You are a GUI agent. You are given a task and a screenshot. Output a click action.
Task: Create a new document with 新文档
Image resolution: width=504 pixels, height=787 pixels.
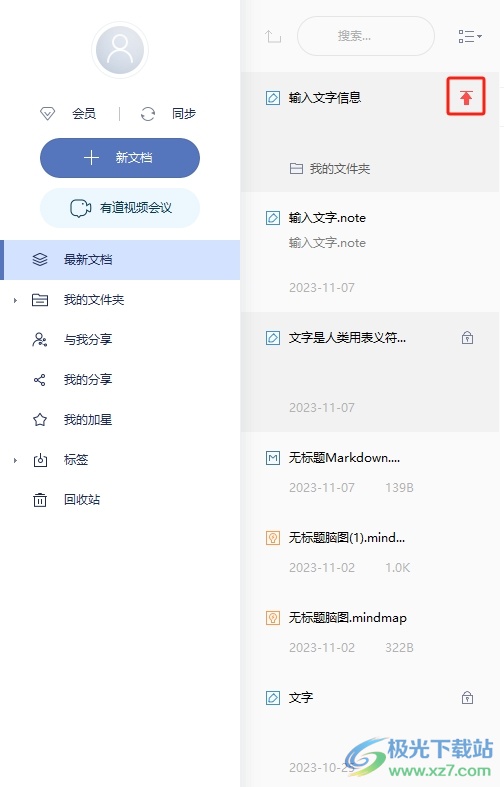(120, 158)
